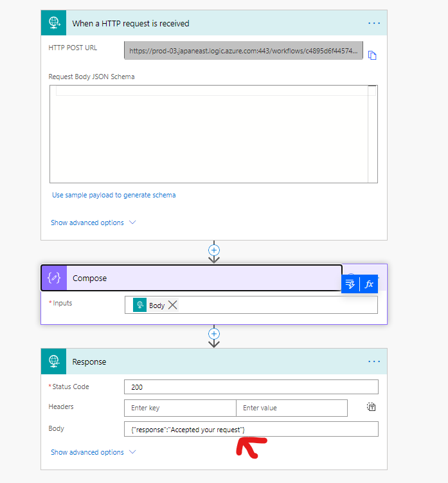Open the Response ellipsis menu
The image size is (448, 483).
(x=374, y=361)
